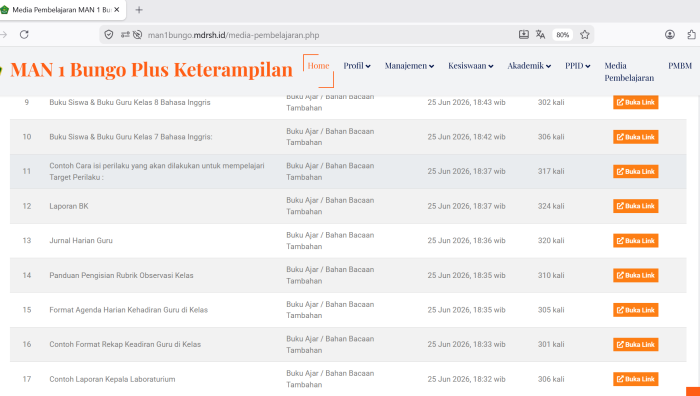Click row number 15 cell
The height and width of the screenshot is (396, 700).
(27, 310)
